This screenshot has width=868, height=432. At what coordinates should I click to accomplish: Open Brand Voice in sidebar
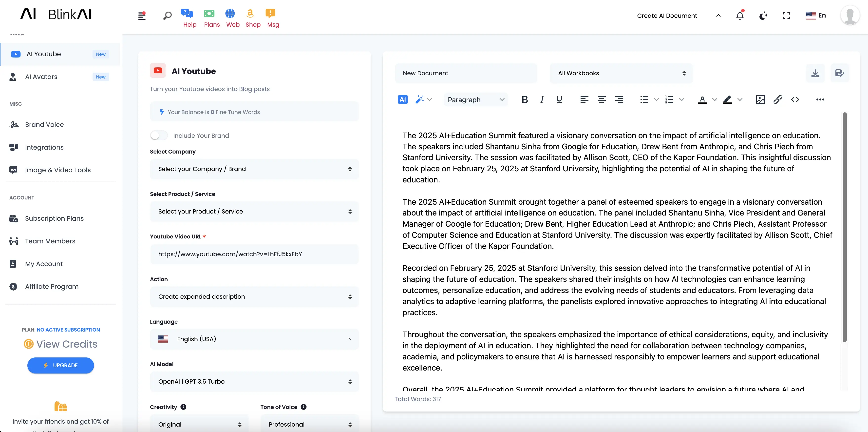coord(44,125)
